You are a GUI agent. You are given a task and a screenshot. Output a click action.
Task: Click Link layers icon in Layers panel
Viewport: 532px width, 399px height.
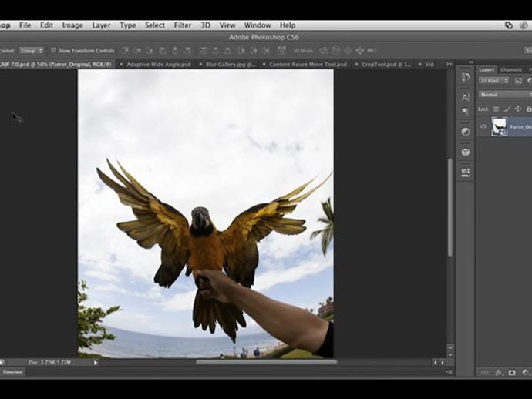484,372
